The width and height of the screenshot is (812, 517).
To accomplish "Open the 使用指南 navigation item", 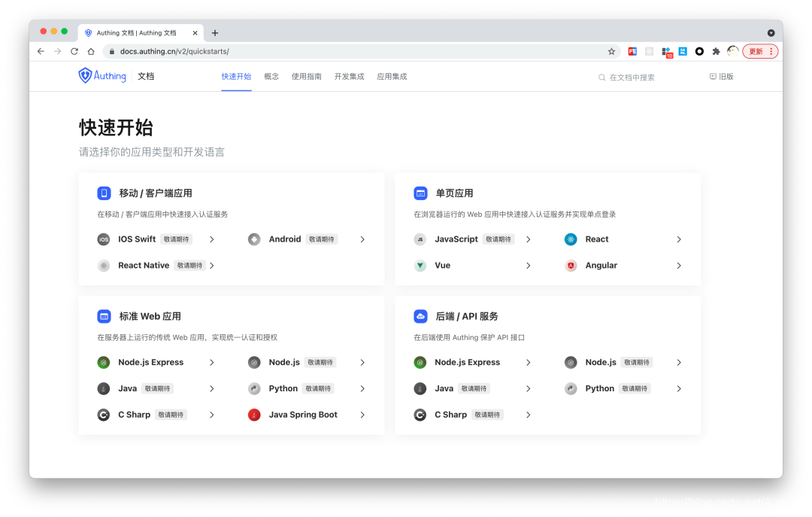I will pos(306,76).
